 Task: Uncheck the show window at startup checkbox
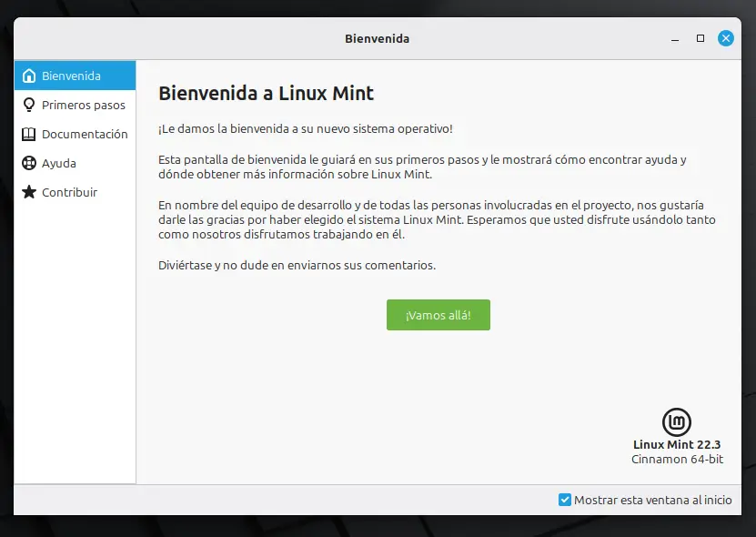pos(565,500)
